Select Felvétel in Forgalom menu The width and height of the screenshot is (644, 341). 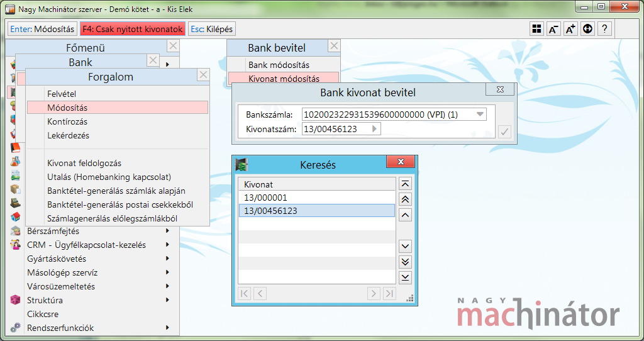point(118,94)
